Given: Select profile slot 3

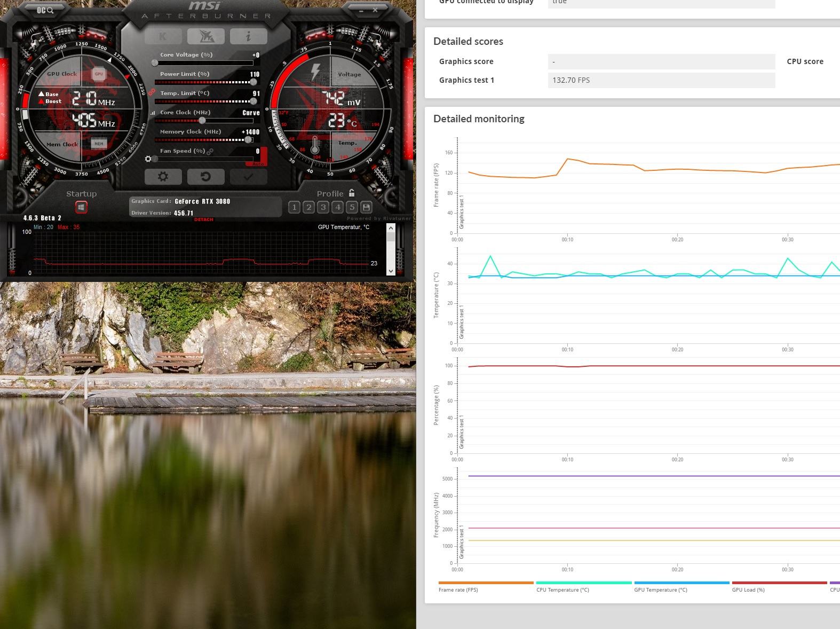Looking at the screenshot, I should [323, 207].
